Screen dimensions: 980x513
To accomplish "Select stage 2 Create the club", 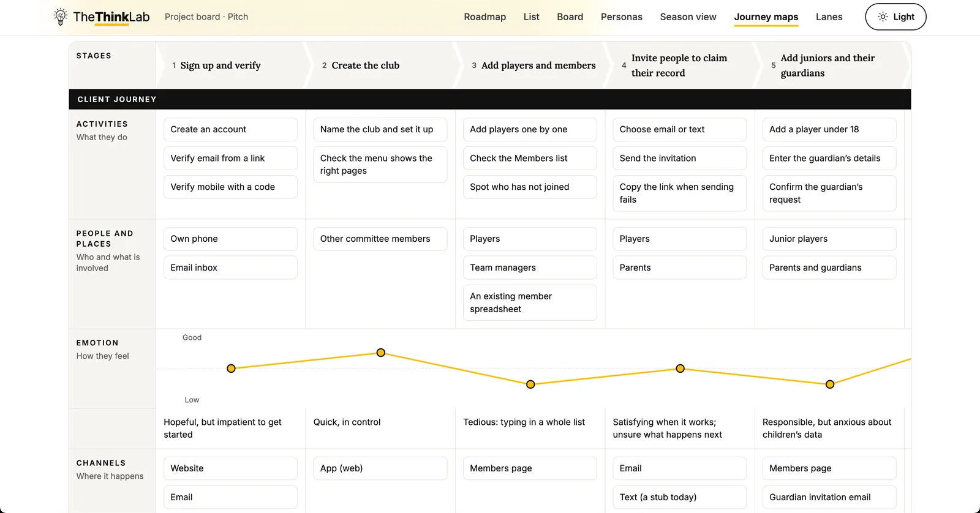I will click(x=380, y=65).
